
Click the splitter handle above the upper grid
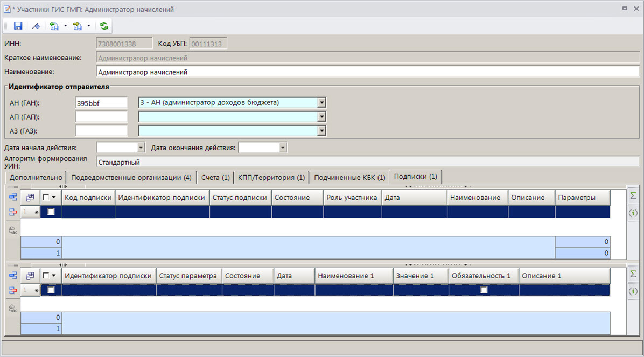(63, 186)
